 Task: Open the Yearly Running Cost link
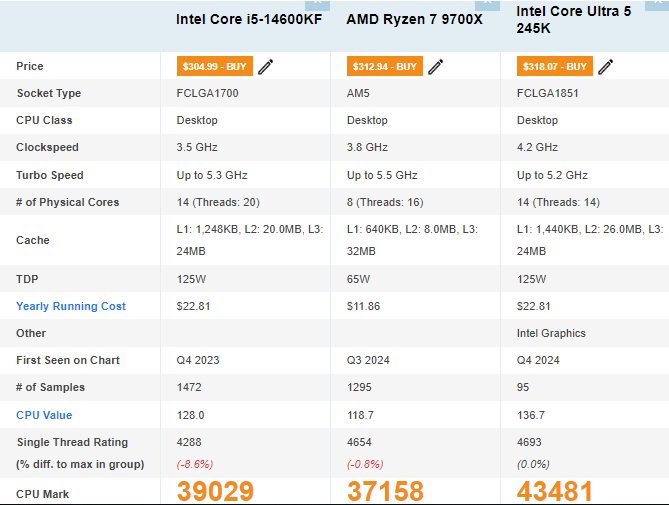coord(71,306)
